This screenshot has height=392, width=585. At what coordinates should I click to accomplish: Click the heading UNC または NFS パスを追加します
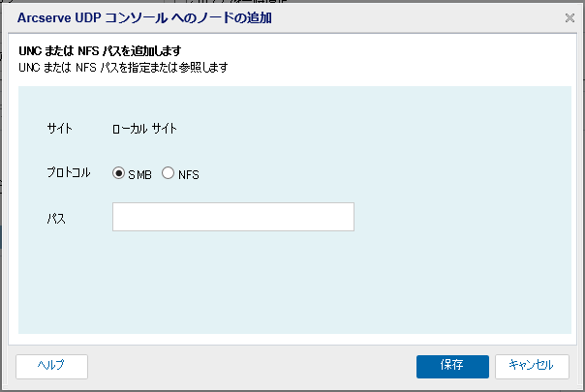click(x=100, y=50)
